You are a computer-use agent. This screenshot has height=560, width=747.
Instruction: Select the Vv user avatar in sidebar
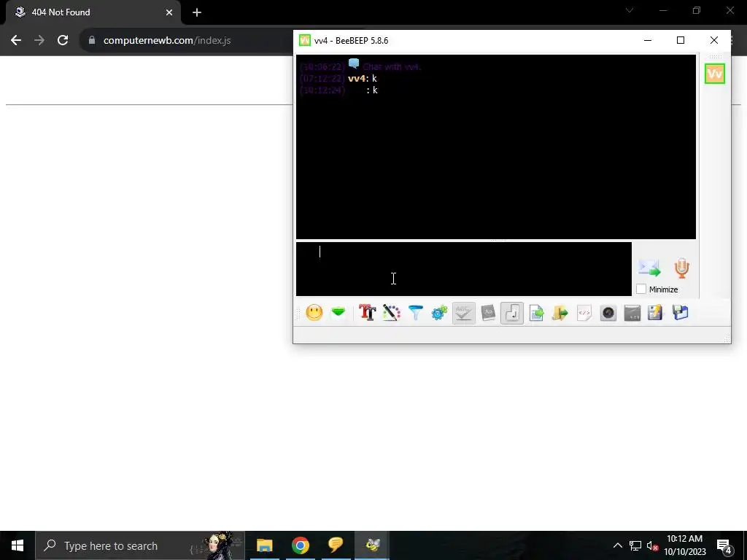[x=715, y=74]
